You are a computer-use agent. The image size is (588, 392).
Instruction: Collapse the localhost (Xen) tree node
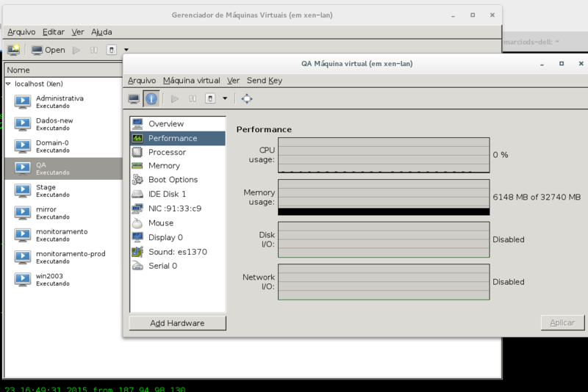coord(8,84)
